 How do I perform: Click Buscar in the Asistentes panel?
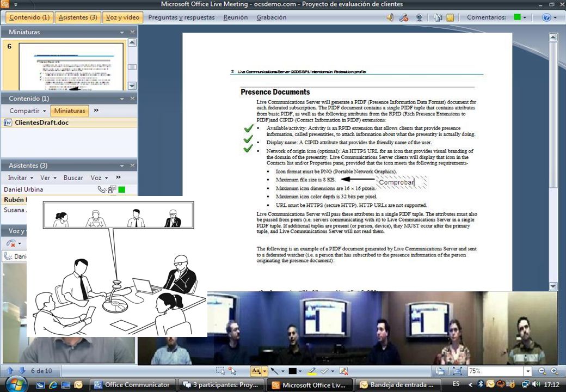[73, 177]
